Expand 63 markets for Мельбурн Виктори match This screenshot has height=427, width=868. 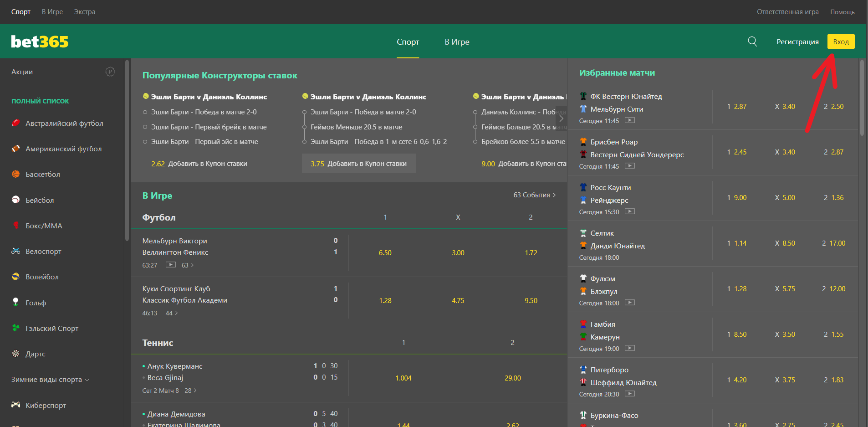188,265
